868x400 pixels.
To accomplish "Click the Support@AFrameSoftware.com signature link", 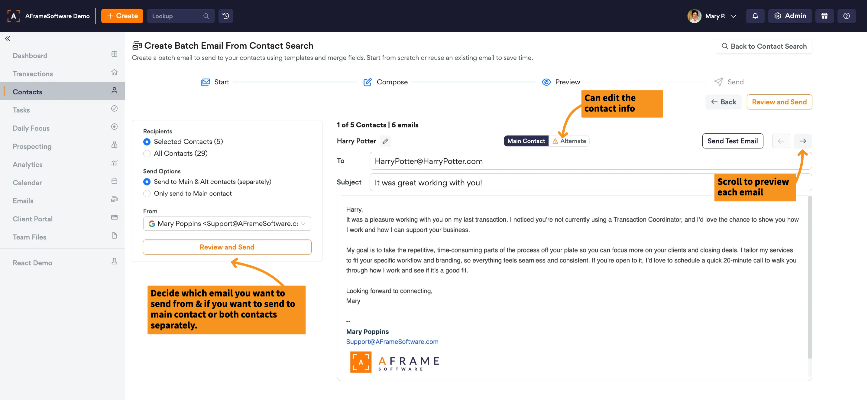I will pos(392,341).
